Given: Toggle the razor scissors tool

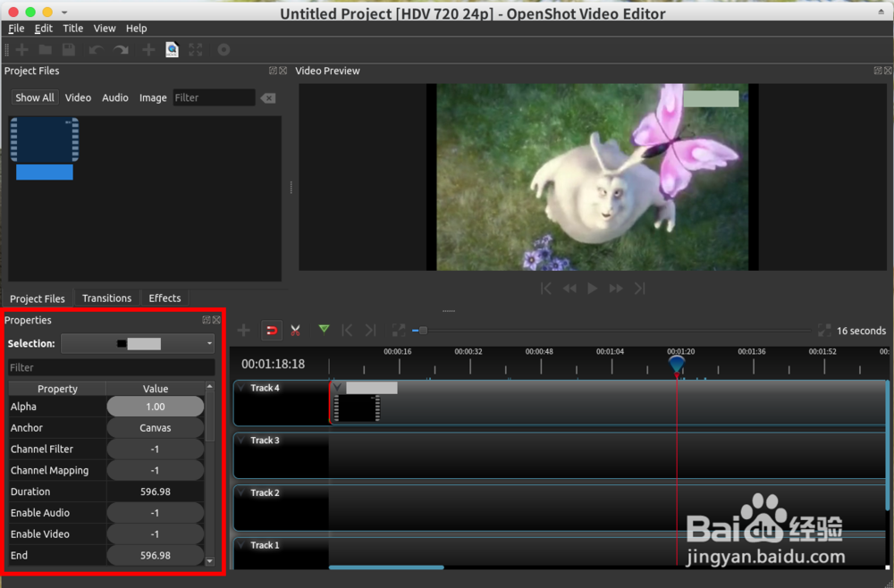Looking at the screenshot, I should [295, 330].
